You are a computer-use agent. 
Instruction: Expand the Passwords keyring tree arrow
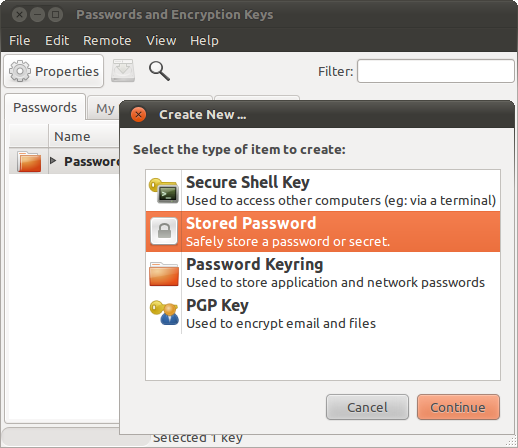(x=53, y=161)
